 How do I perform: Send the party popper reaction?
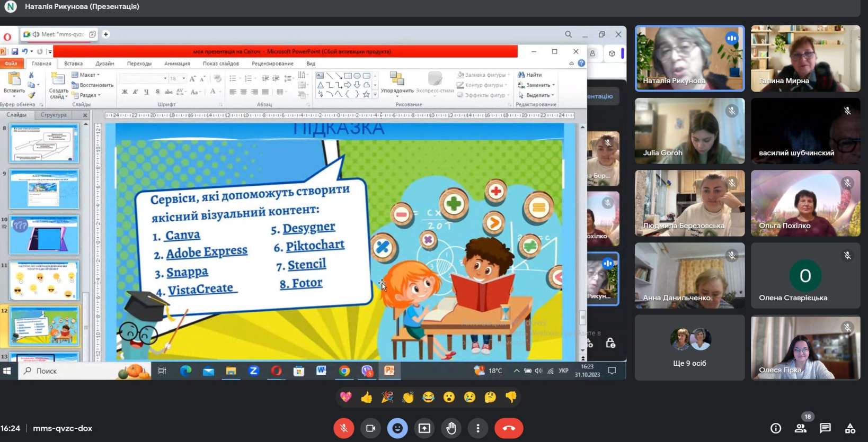coord(387,397)
